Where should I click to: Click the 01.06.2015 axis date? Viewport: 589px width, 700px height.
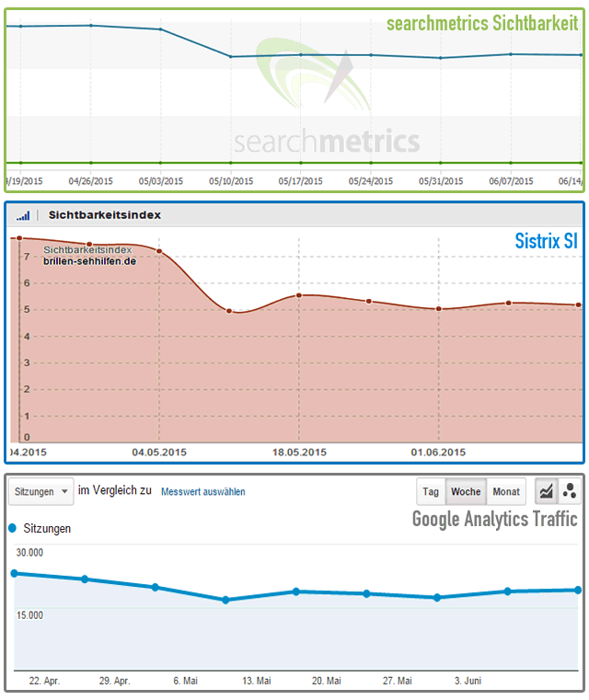point(438,453)
